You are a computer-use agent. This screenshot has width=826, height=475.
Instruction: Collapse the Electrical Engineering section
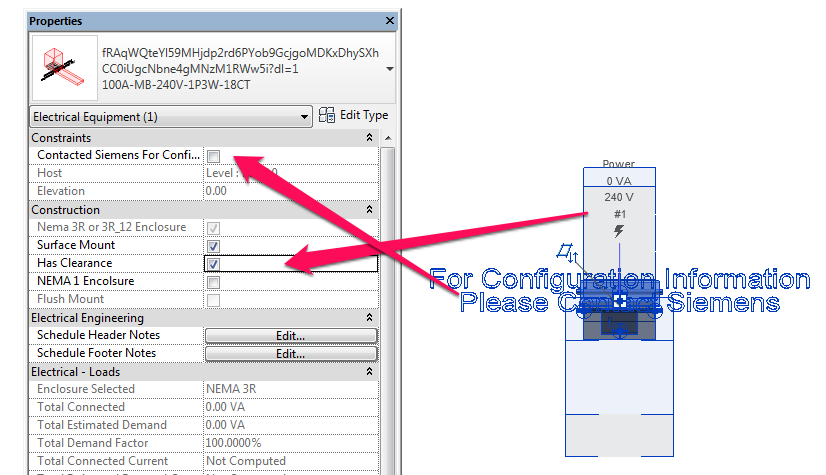pos(369,318)
